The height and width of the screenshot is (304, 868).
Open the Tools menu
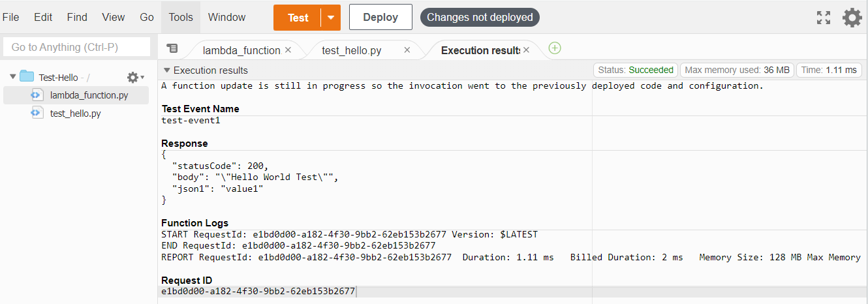[x=181, y=18]
